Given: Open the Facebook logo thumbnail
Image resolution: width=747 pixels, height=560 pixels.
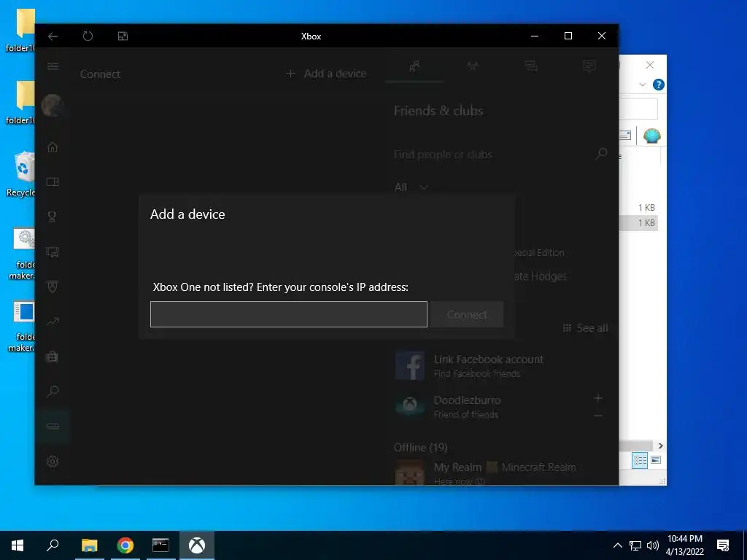Looking at the screenshot, I should pos(410,365).
